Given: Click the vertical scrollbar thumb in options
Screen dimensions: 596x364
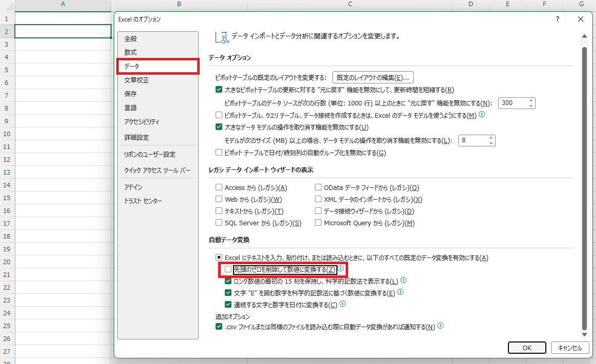Looking at the screenshot, I should point(584,188).
